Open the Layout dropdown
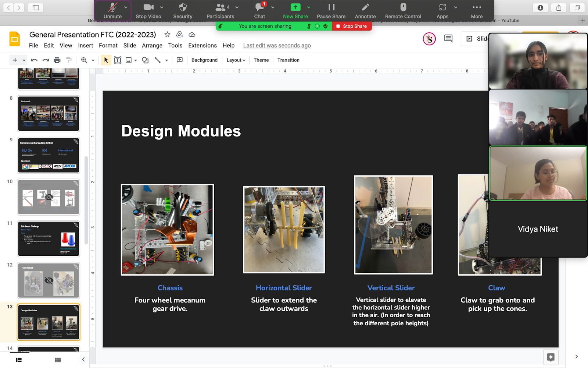 click(x=236, y=60)
